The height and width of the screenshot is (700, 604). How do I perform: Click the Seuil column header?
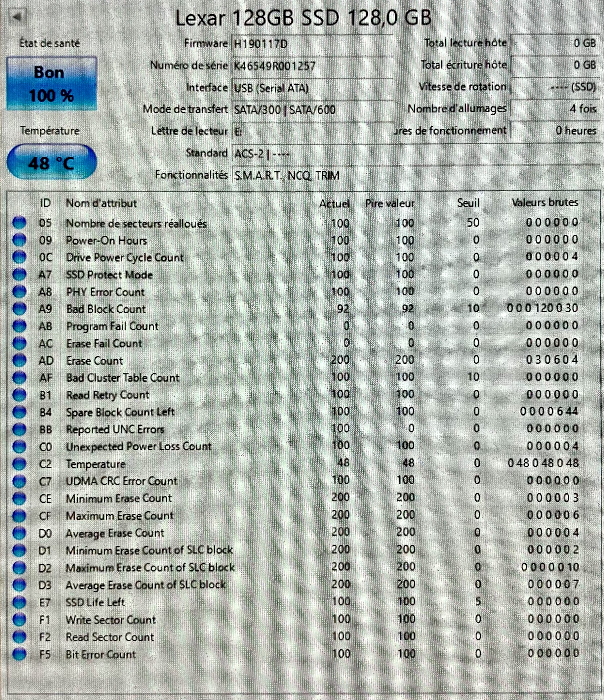click(x=468, y=203)
